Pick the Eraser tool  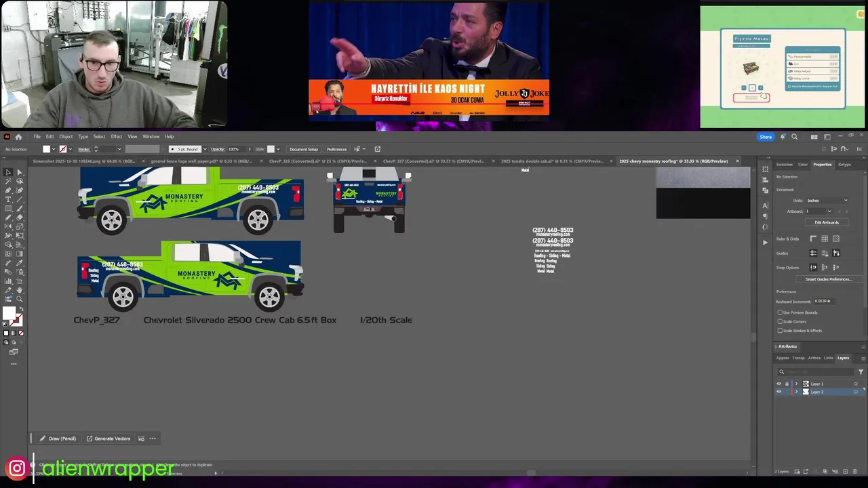(19, 218)
